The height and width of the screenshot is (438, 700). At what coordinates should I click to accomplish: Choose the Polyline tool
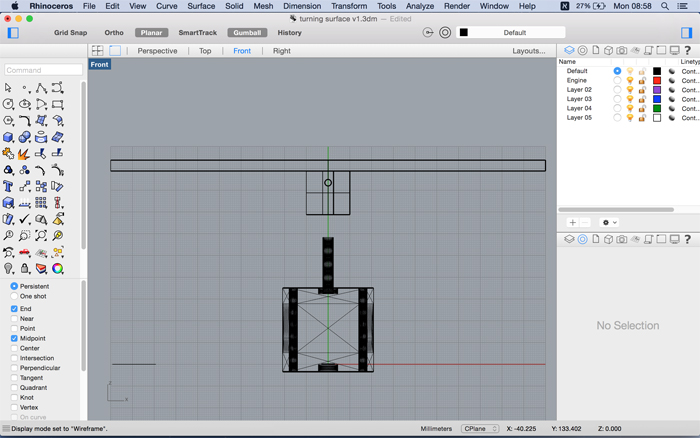(x=41, y=88)
